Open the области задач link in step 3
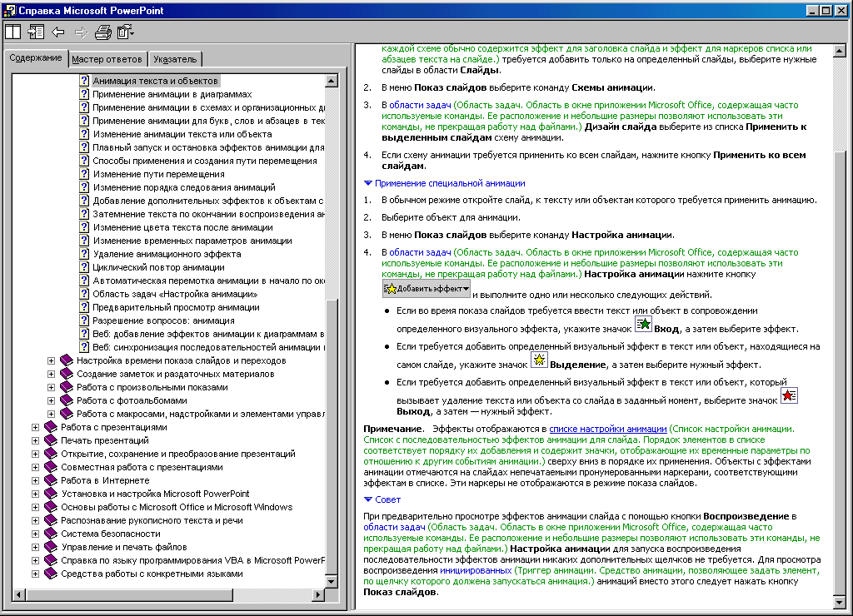Screen dimensions: 853x616 (x=420, y=105)
